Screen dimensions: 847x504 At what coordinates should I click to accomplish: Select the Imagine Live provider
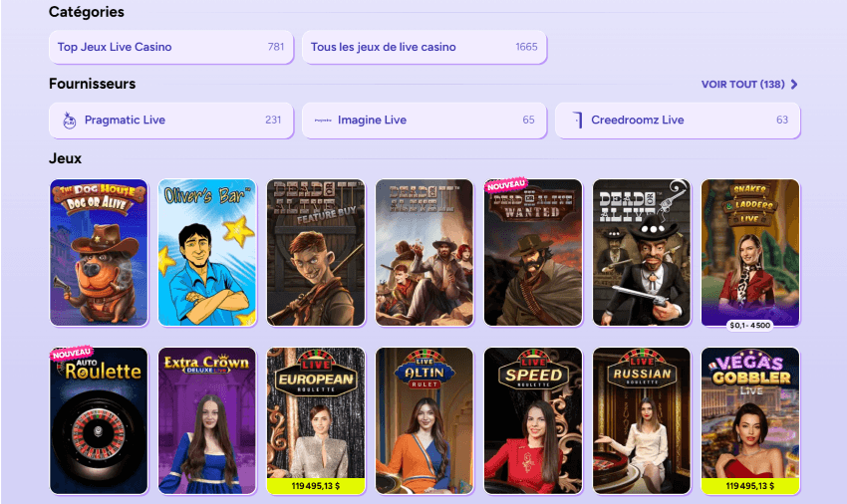pos(424,120)
